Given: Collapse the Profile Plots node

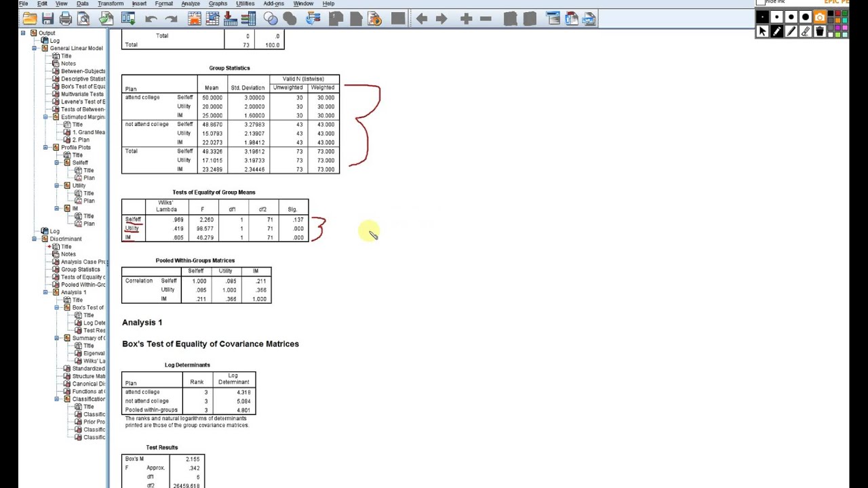Looking at the screenshot, I should (45, 147).
